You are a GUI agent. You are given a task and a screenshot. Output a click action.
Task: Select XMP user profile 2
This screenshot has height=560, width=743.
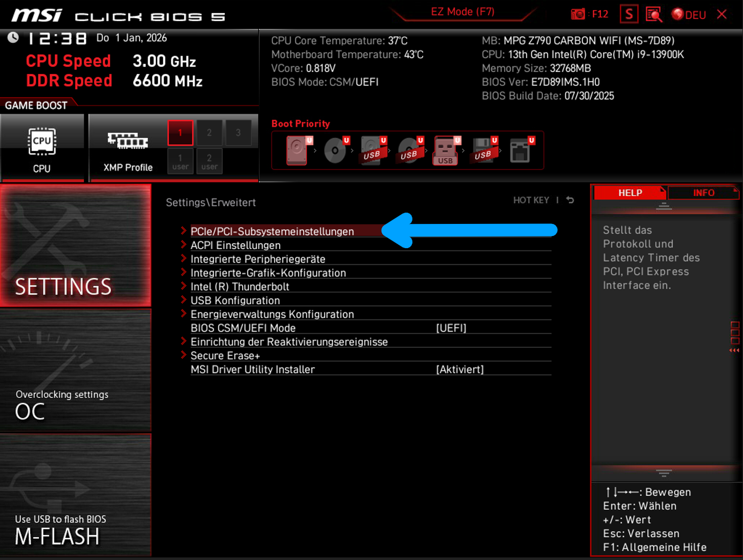[209, 161]
